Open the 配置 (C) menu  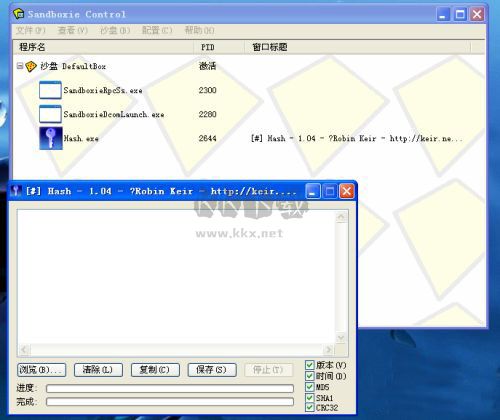point(157,30)
